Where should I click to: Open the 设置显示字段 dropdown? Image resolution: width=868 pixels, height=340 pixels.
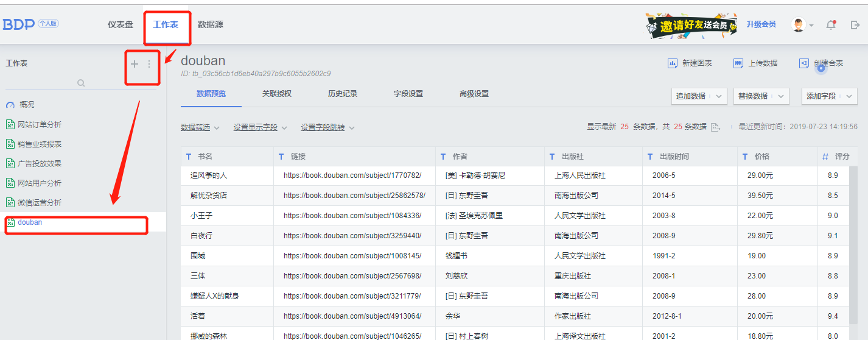pos(261,127)
